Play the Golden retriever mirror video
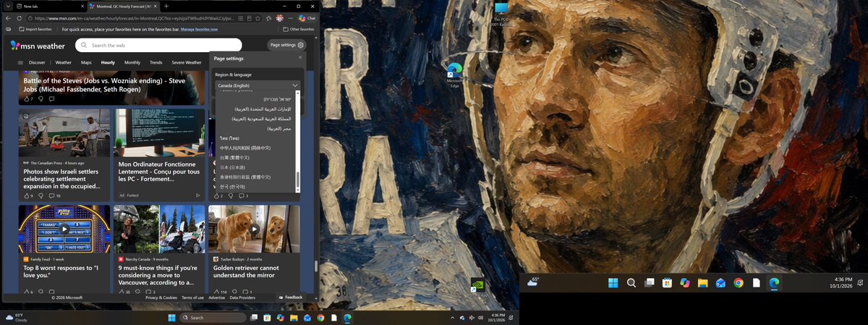The image size is (868, 325). [255, 229]
